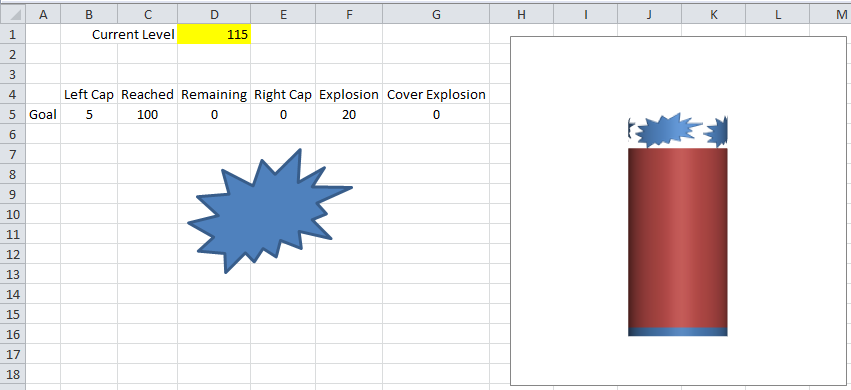The image size is (851, 390).
Task: Click column D header to select the column
Action: tap(214, 15)
